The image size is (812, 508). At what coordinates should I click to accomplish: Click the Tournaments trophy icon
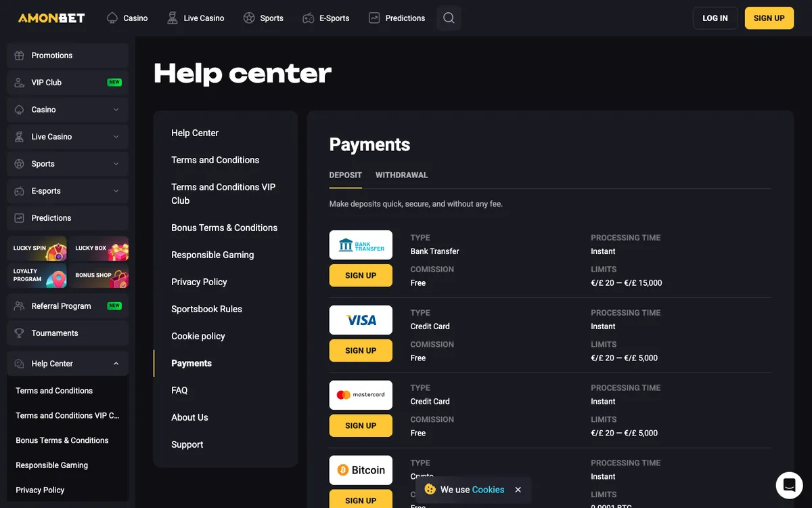tap(19, 333)
